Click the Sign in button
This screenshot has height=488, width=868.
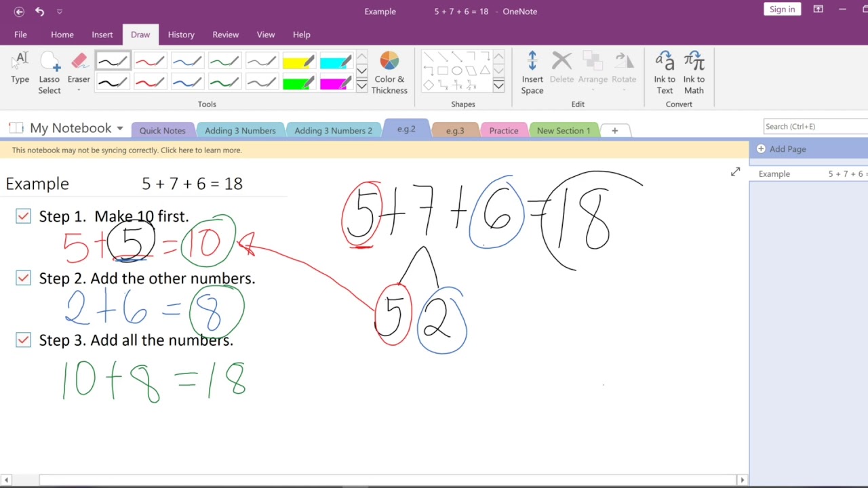coord(782,9)
